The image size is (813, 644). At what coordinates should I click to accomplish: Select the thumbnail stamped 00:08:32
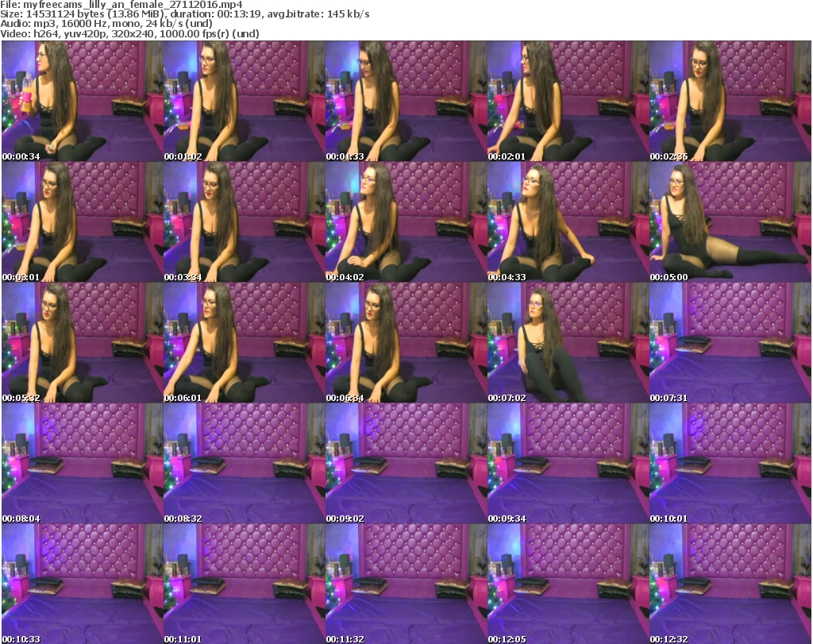click(245, 464)
